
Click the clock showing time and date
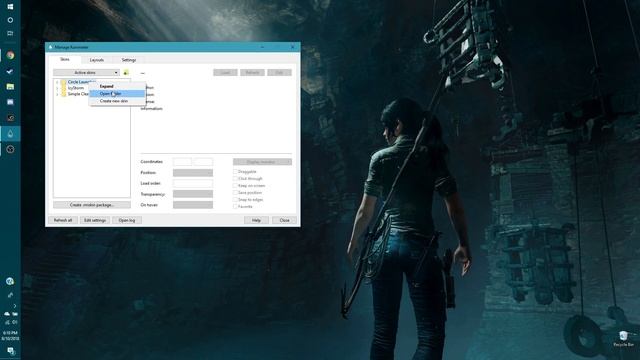[10, 336]
